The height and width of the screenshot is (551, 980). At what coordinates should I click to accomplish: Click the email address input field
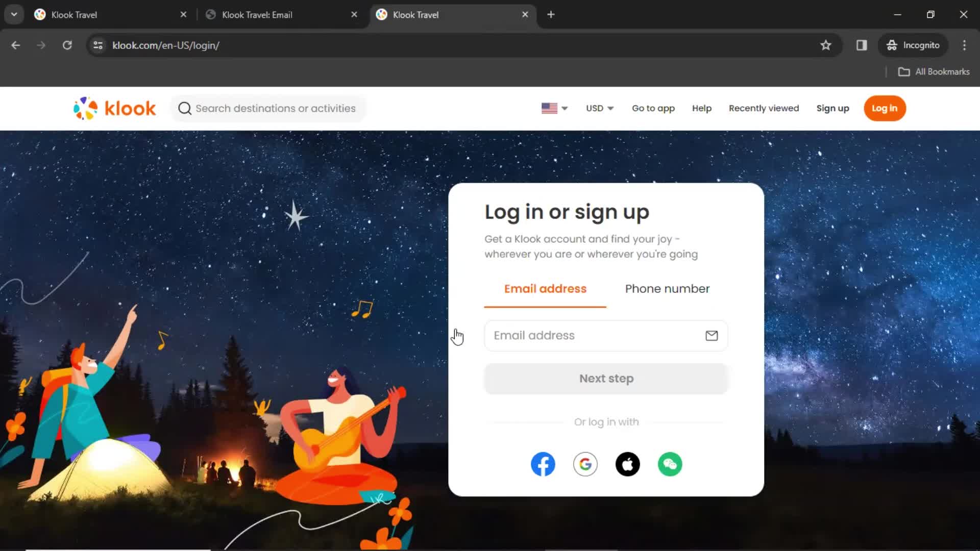click(606, 335)
